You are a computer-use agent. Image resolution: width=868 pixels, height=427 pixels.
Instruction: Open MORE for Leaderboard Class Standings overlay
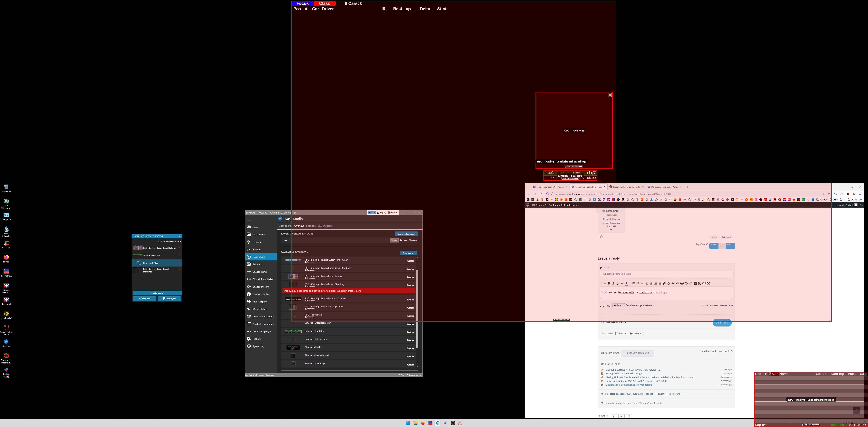click(x=410, y=269)
